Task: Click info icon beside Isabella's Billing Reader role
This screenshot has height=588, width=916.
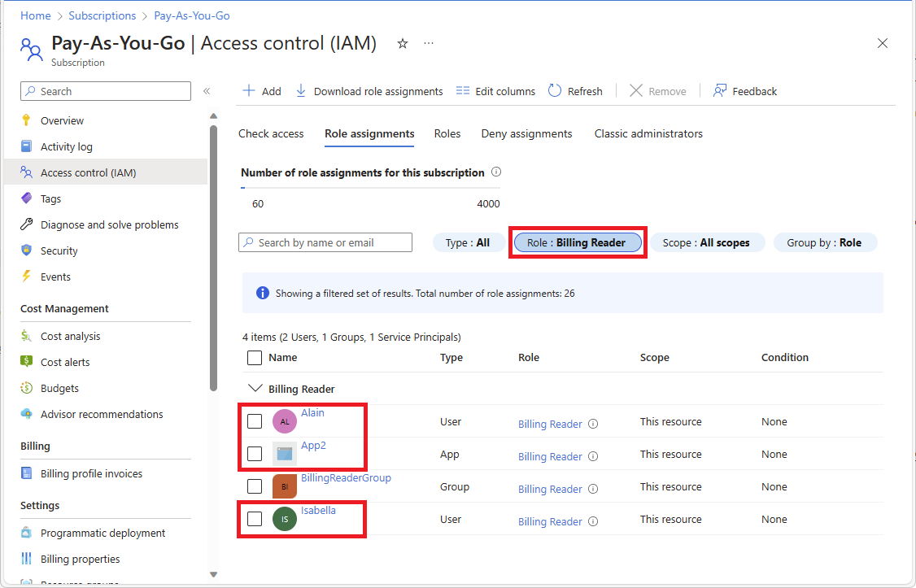Action: click(593, 521)
